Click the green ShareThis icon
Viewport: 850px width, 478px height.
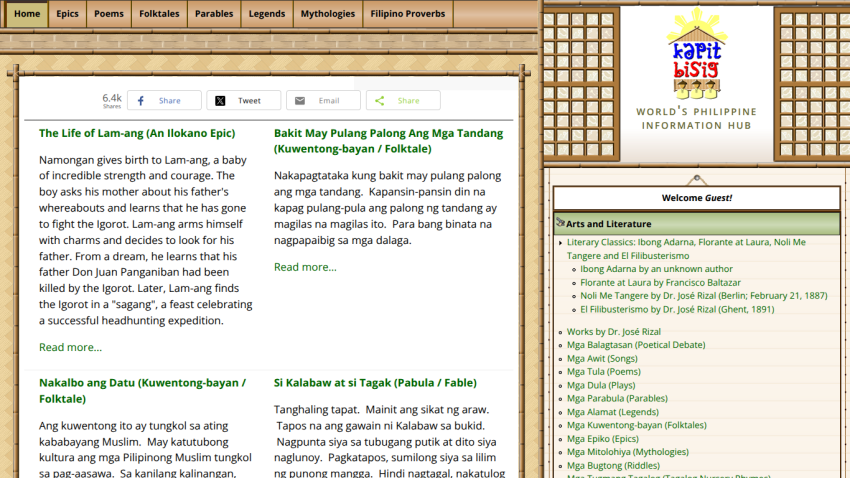pos(379,101)
